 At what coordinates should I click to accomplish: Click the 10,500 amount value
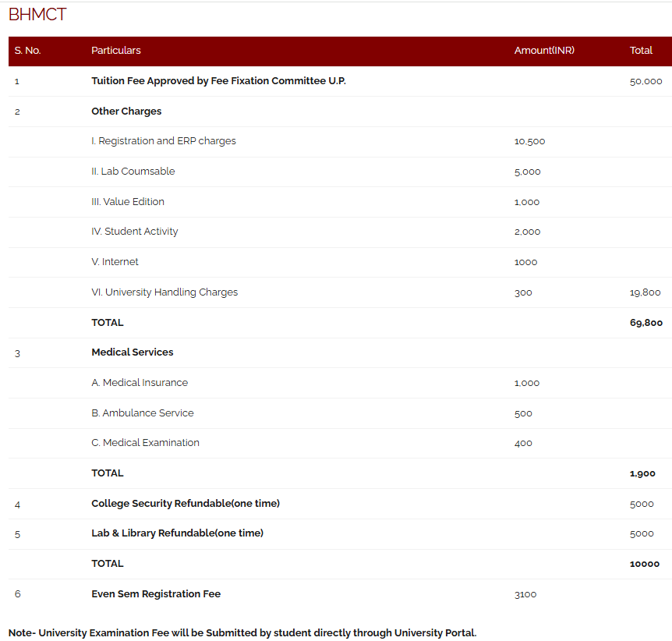point(529,142)
